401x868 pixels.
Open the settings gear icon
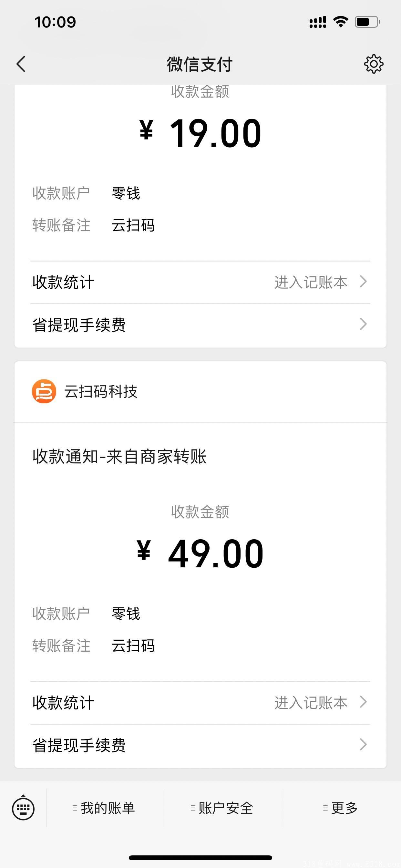coord(374,64)
